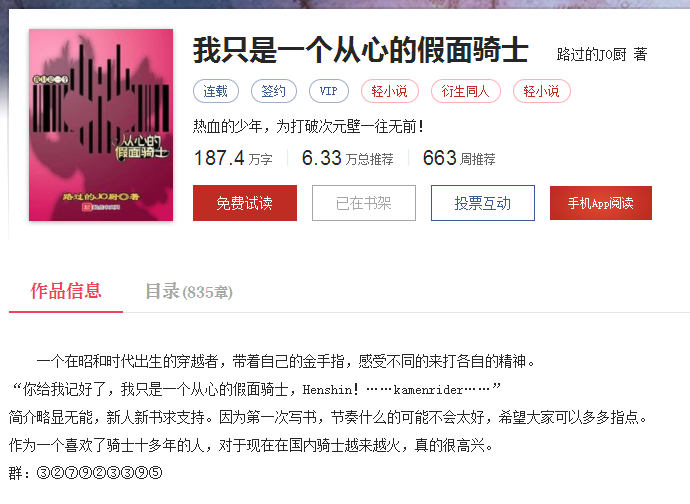Open the 衍生同人 category tag

466,91
